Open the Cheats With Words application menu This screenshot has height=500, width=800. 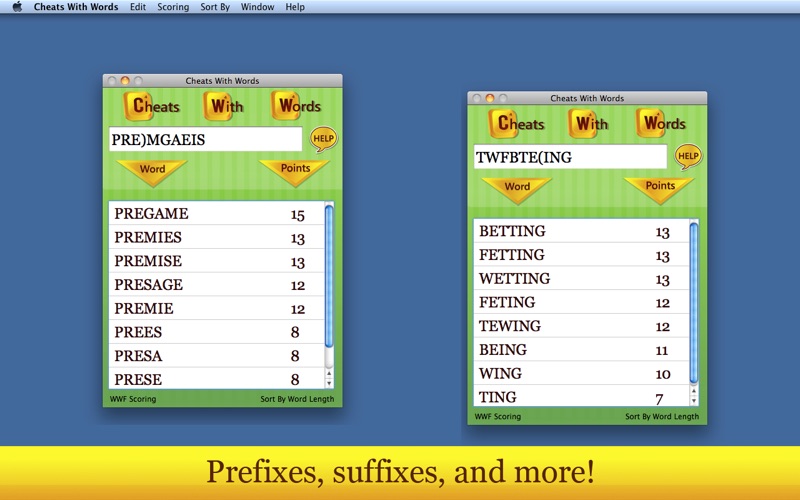pos(76,7)
